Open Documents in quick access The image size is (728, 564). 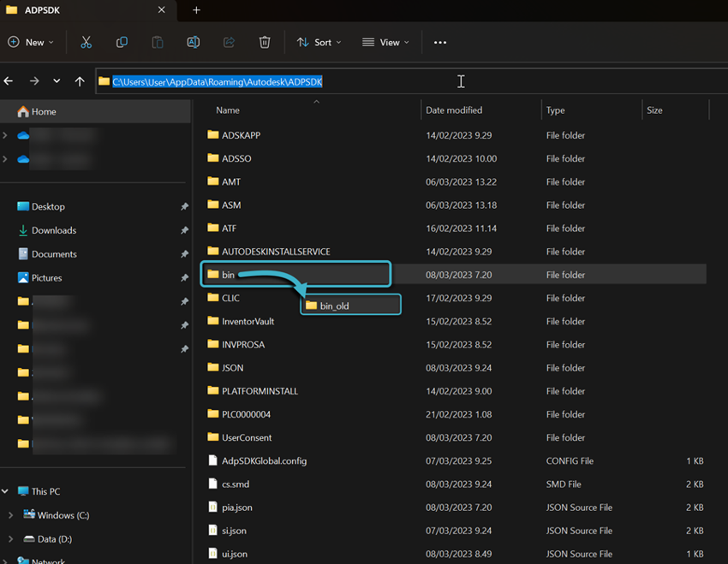click(x=47, y=253)
